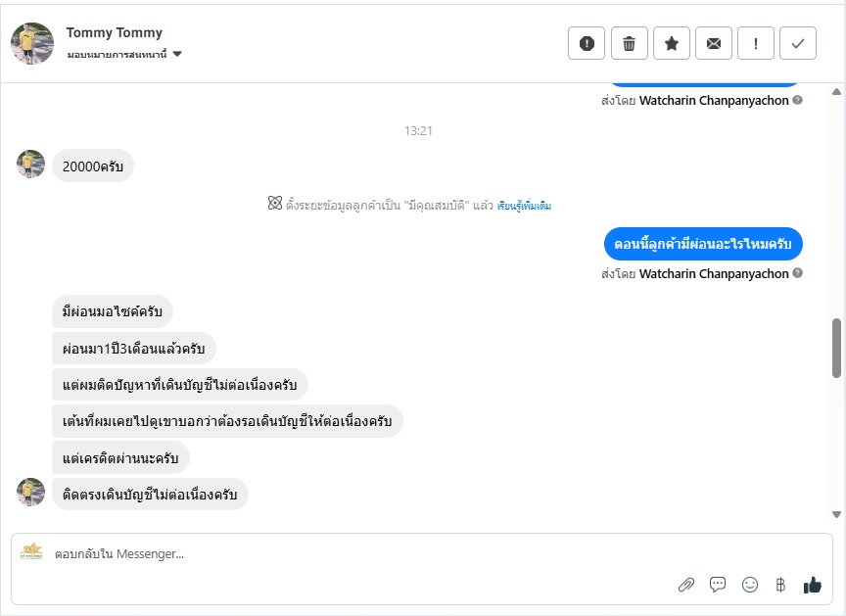Flag conversation with the exclamation mark button
Image resolution: width=846 pixels, height=616 pixels.
[x=756, y=43]
